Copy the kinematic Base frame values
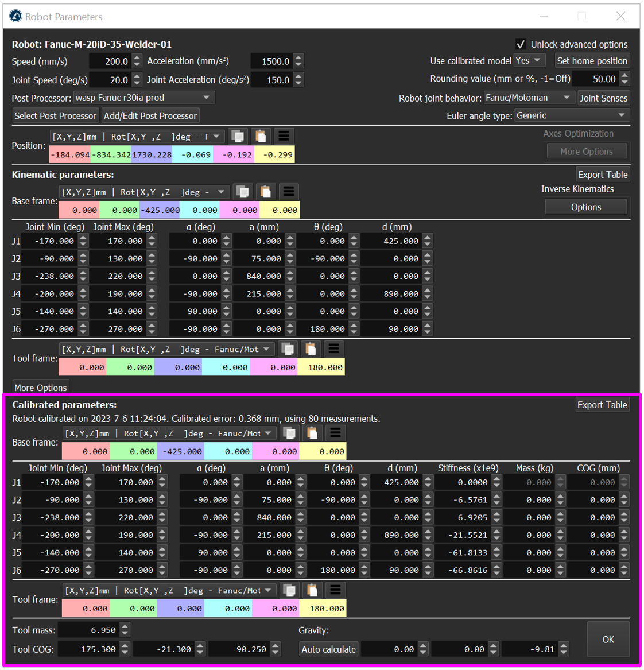The width and height of the screenshot is (644, 670). coord(243,192)
